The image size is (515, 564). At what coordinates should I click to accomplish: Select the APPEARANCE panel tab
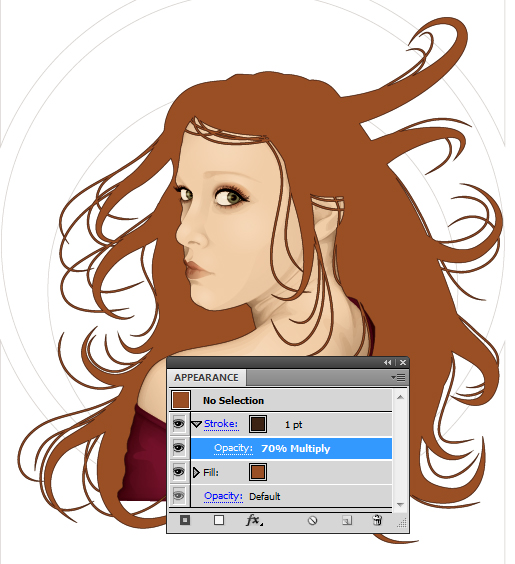(206, 378)
